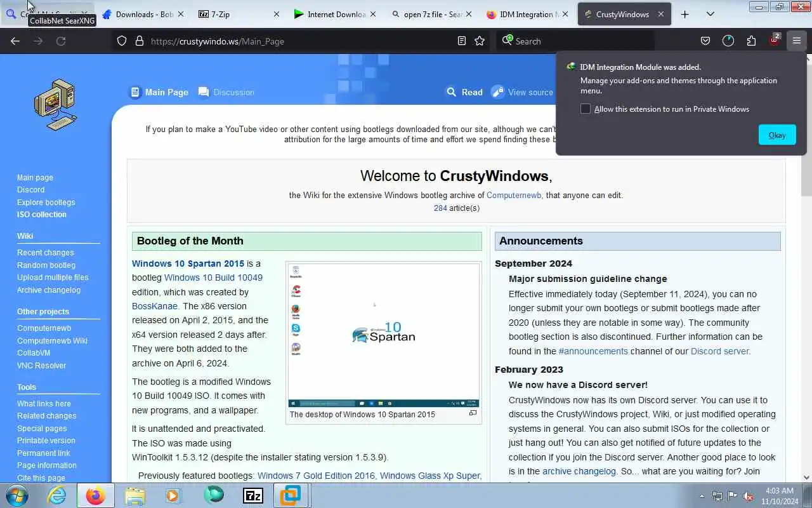This screenshot has width=812, height=508.
Task: Reload the page with the refresh icon
Action: (61, 41)
